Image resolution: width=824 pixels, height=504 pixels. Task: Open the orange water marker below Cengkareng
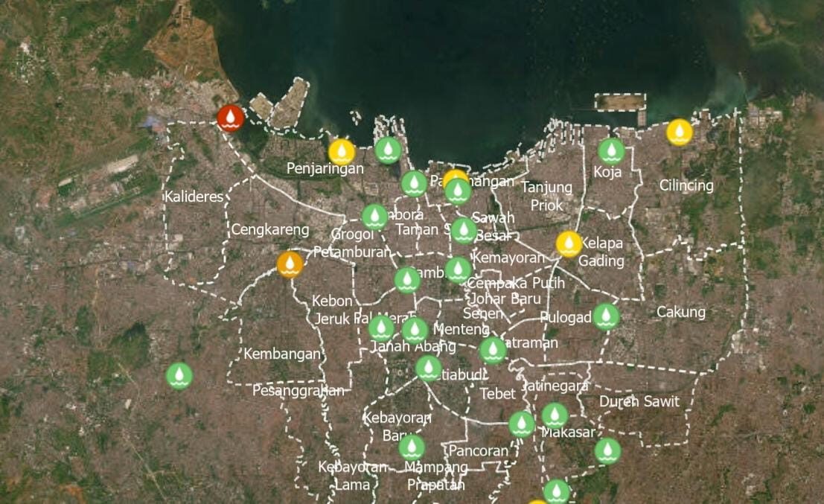[290, 264]
